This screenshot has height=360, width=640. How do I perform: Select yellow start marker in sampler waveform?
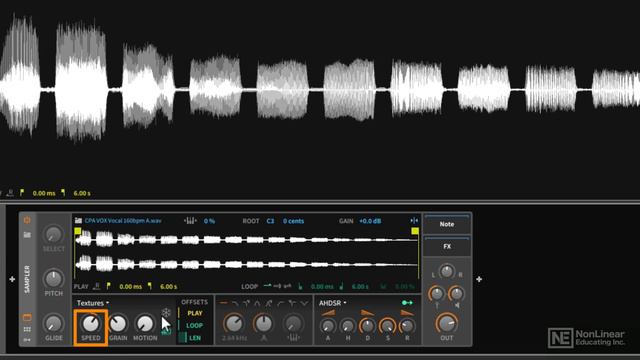(78, 231)
